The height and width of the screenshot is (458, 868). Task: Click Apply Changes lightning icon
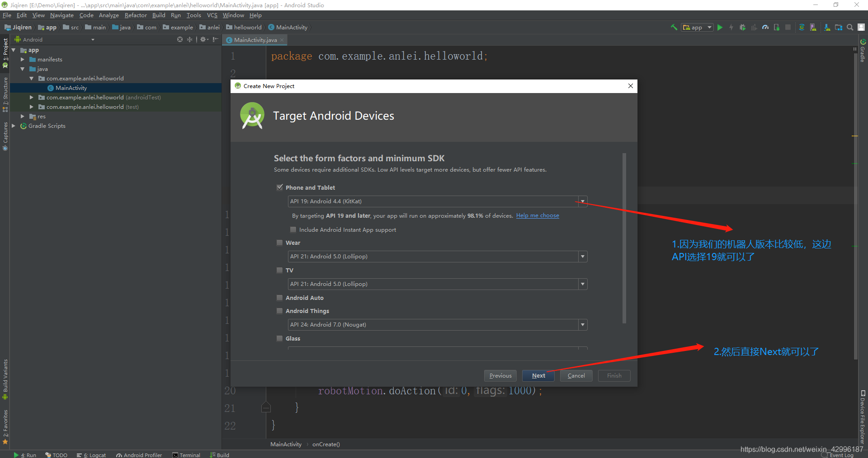click(x=731, y=27)
